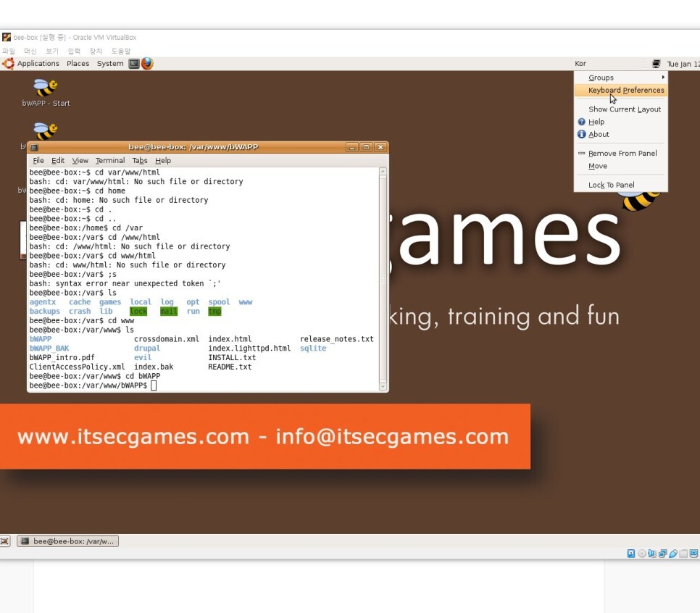Open the Applications menu
Viewport: 700px width, 613px height.
click(38, 63)
